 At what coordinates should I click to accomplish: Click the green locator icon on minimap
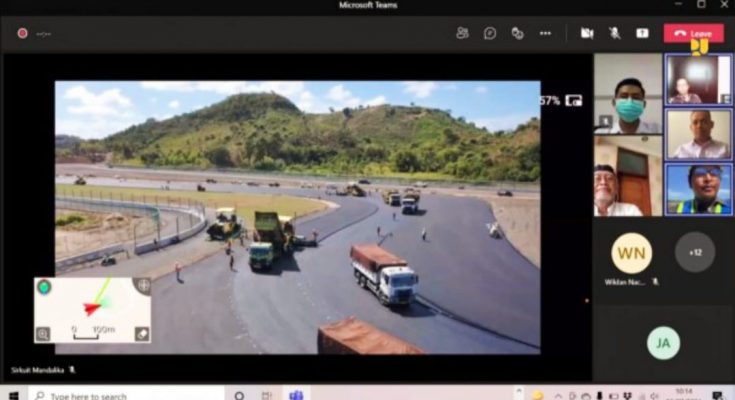tap(44, 287)
